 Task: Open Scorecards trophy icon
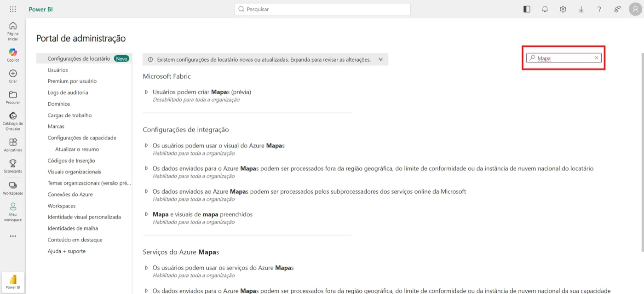(x=13, y=166)
